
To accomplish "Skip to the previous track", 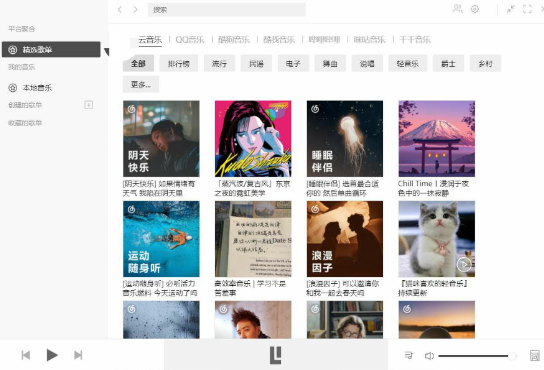I will 26,355.
